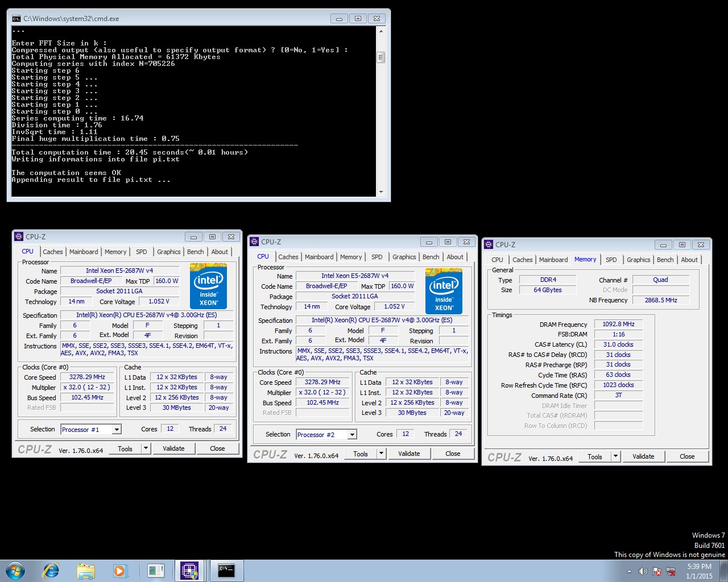This screenshot has width=728, height=582.
Task: Open SPD tab in Processor #2 window
Action: [377, 257]
